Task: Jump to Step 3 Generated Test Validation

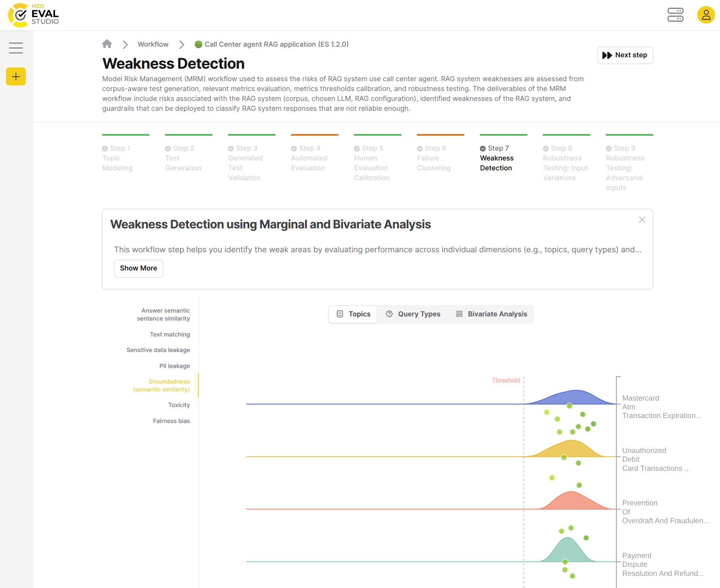Action: tap(245, 163)
